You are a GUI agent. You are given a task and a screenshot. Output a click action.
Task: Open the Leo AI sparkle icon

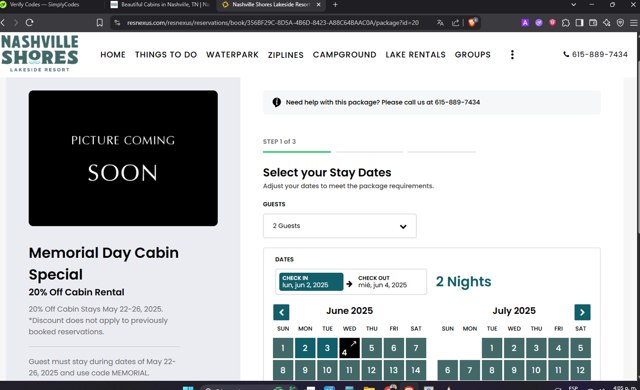[x=607, y=23]
